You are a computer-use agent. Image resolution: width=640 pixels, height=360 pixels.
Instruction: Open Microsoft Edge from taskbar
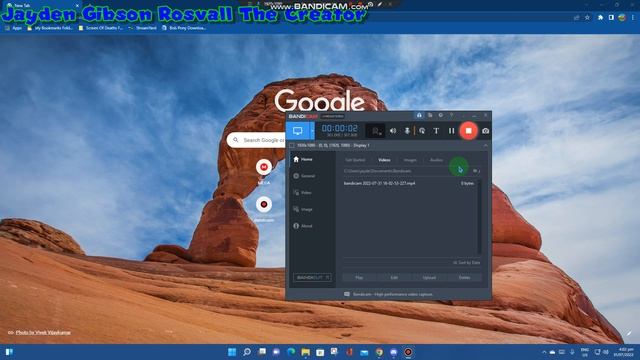pos(291,352)
